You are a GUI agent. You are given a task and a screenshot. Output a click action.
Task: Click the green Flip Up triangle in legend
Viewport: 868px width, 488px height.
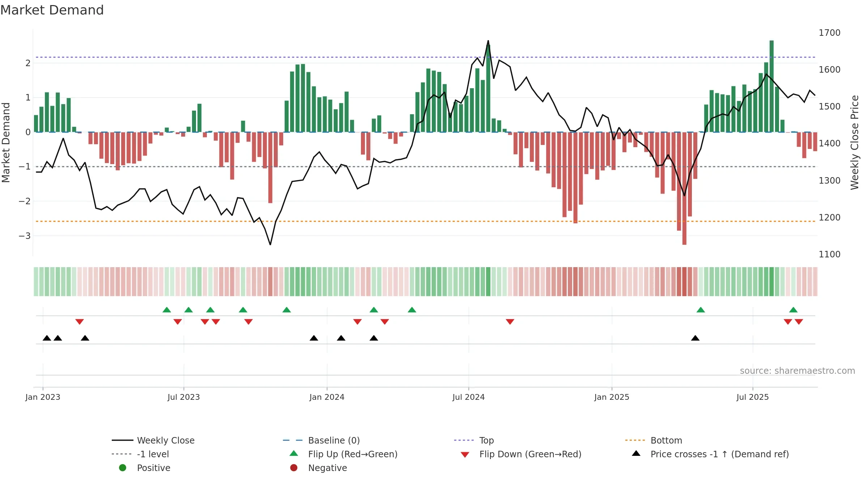[294, 453]
